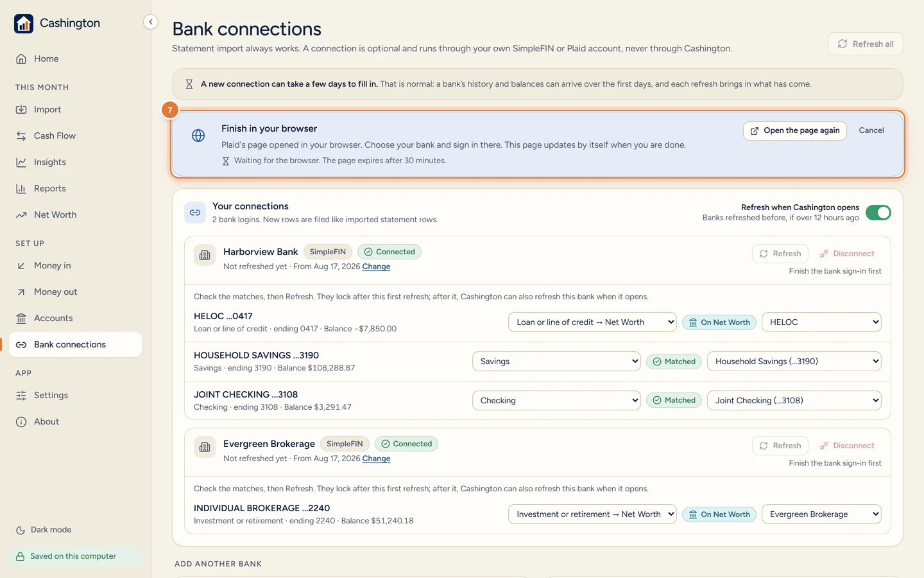Viewport: 924px width, 578px height.
Task: Click the Accounts bank building icon
Action: coord(21,319)
